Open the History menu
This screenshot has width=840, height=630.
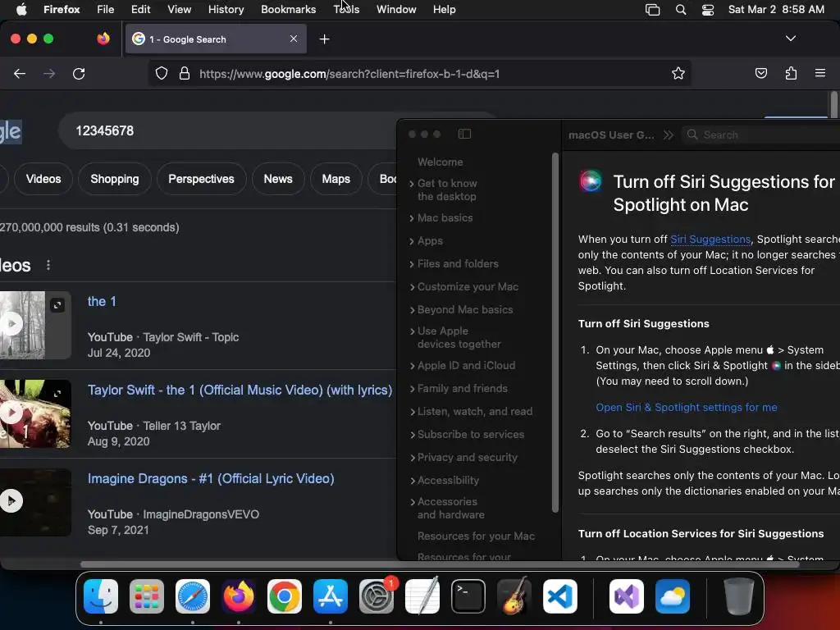coord(226,10)
